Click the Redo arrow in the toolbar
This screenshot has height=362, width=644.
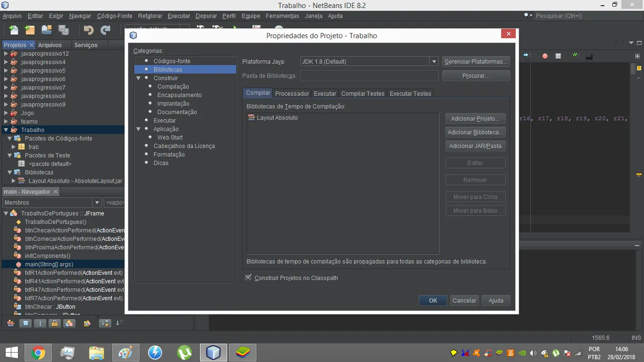pyautogui.click(x=105, y=30)
